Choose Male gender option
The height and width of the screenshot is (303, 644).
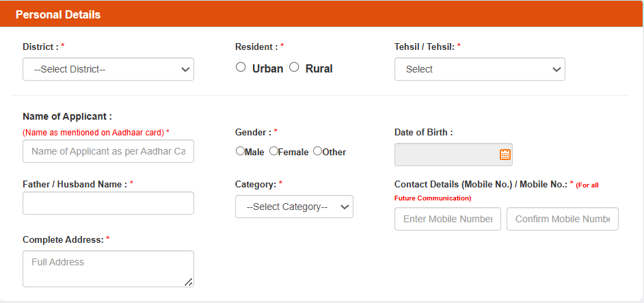(240, 151)
